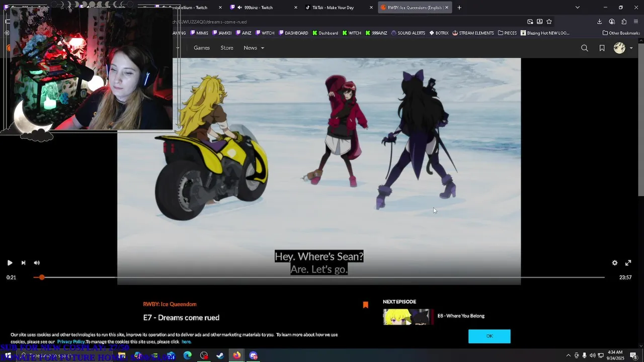Open Microsoft Edge from taskbar
This screenshot has width=644, height=362.
[x=187, y=355]
